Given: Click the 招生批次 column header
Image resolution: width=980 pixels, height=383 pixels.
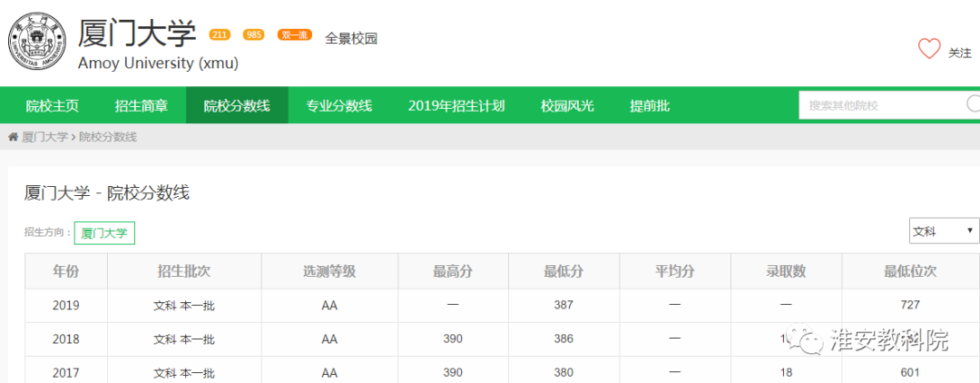Looking at the screenshot, I should [183, 271].
